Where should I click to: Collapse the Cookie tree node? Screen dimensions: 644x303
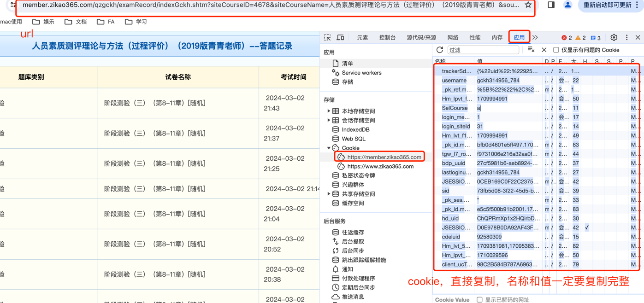click(x=329, y=148)
